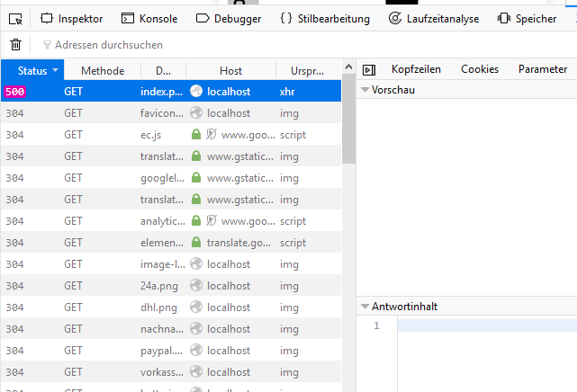Sort requests by Host column

coord(230,70)
